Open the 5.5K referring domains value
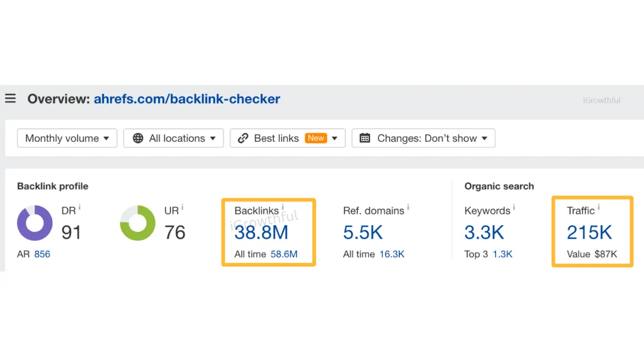Image resolution: width=644 pixels, height=362 pixels. click(363, 232)
